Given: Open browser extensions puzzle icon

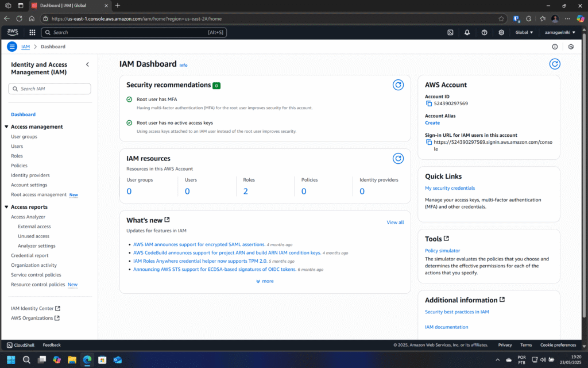Looking at the screenshot, I should 528,19.
